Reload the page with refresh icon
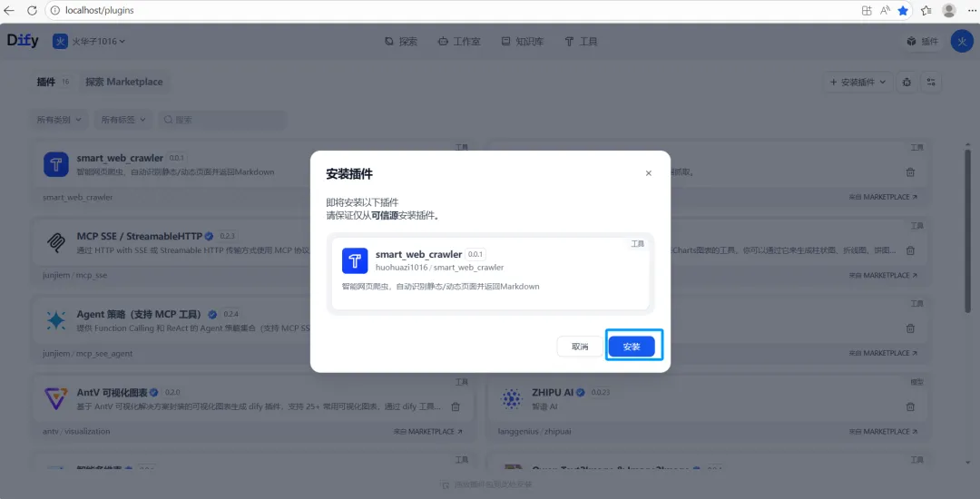The height and width of the screenshot is (499, 980). point(32,11)
